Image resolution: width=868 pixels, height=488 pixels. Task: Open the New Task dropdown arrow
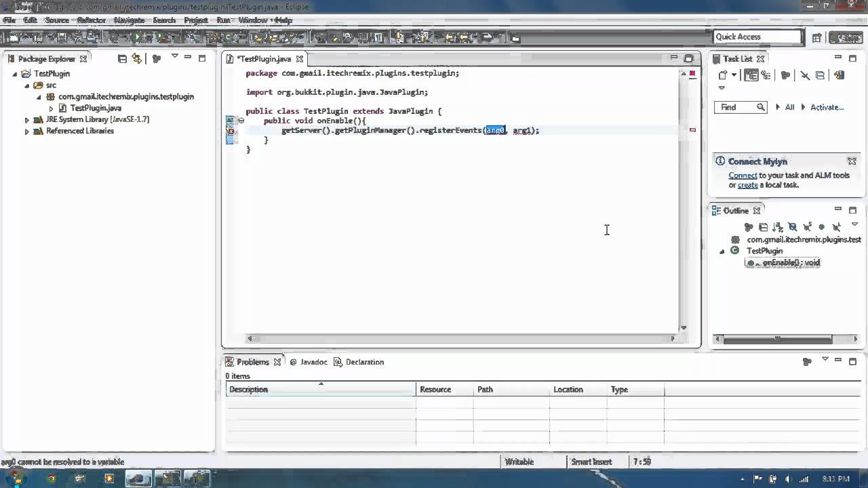coord(734,75)
